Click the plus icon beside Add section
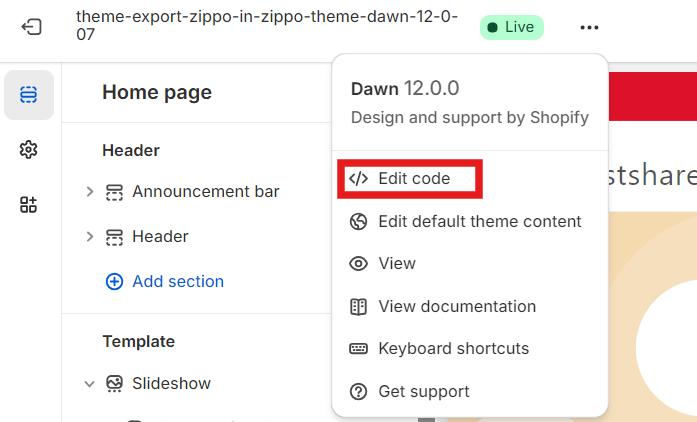This screenshot has width=697, height=422. tap(115, 282)
